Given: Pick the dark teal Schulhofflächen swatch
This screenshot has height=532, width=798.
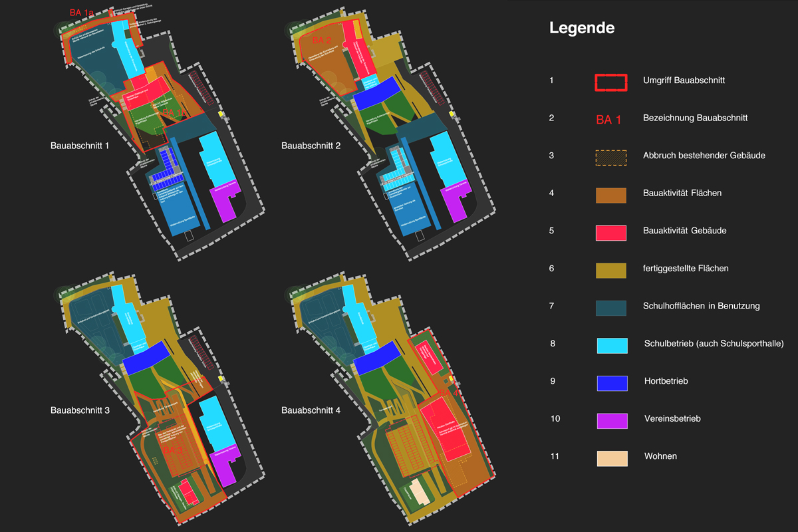Looking at the screenshot, I should (610, 307).
